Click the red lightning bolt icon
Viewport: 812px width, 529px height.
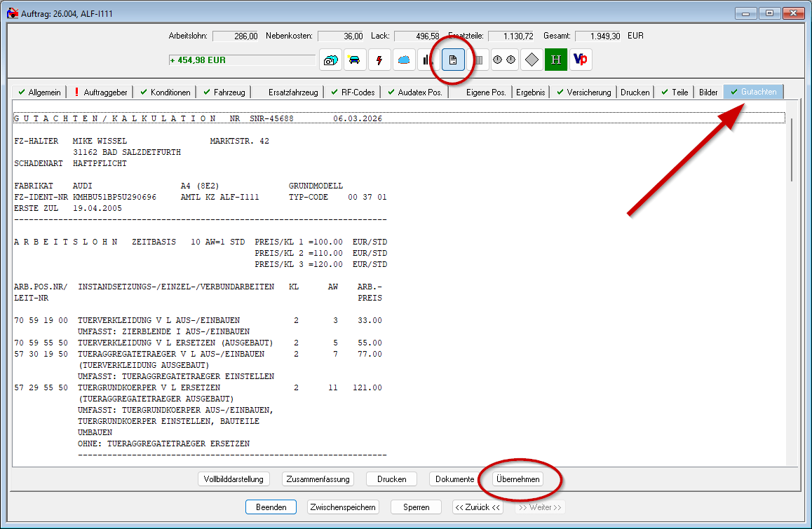(x=379, y=60)
